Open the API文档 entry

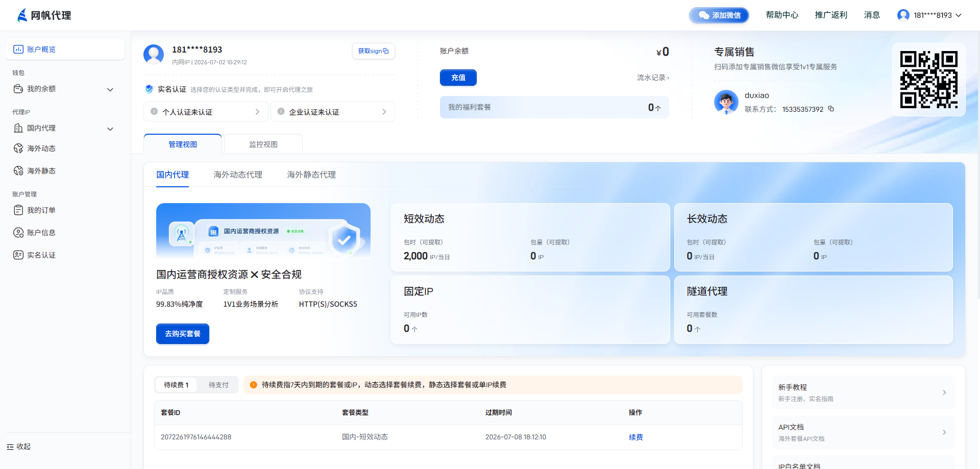point(863,432)
